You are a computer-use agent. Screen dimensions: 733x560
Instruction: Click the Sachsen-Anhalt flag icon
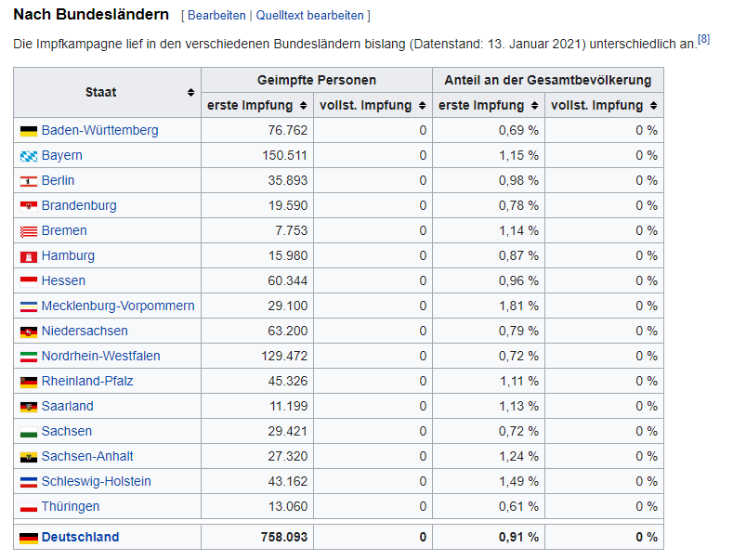pyautogui.click(x=28, y=457)
